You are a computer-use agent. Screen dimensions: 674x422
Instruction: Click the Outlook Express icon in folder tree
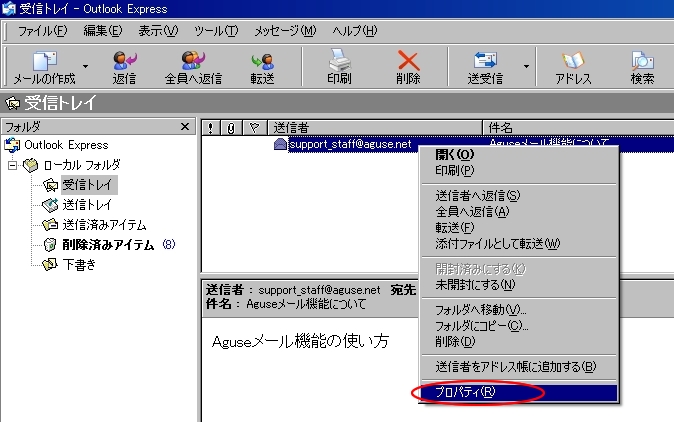12,145
